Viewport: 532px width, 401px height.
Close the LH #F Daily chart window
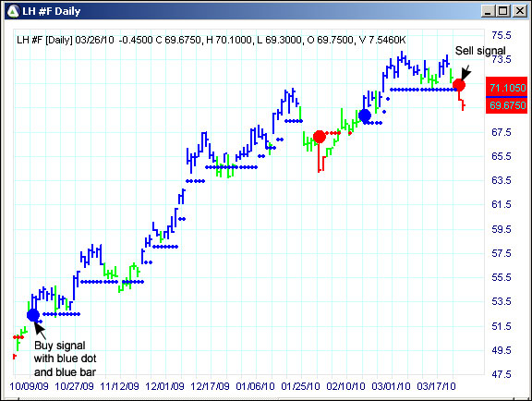coord(519,11)
